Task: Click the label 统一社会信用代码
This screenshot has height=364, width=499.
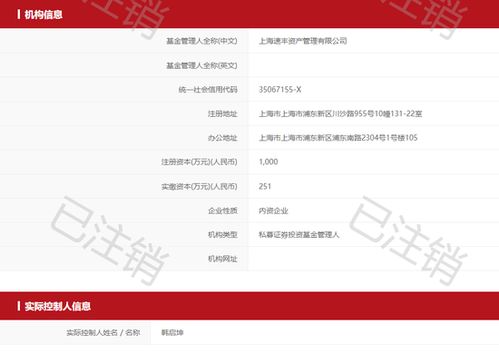Action: click(x=208, y=90)
